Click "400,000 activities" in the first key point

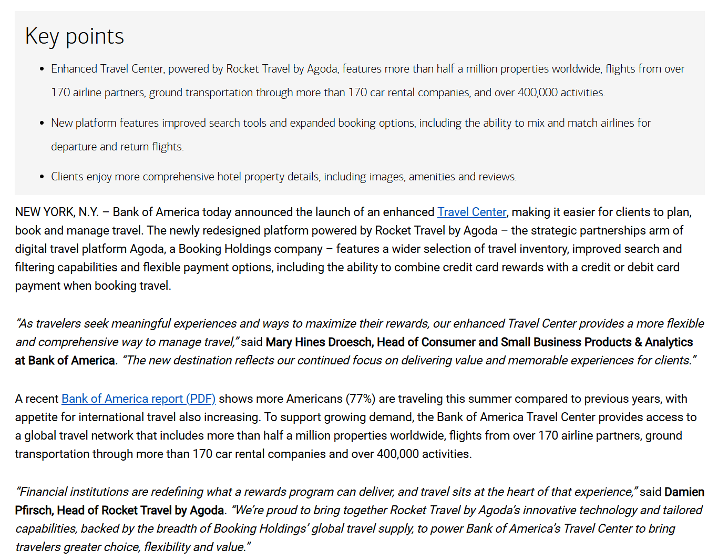coord(561,93)
